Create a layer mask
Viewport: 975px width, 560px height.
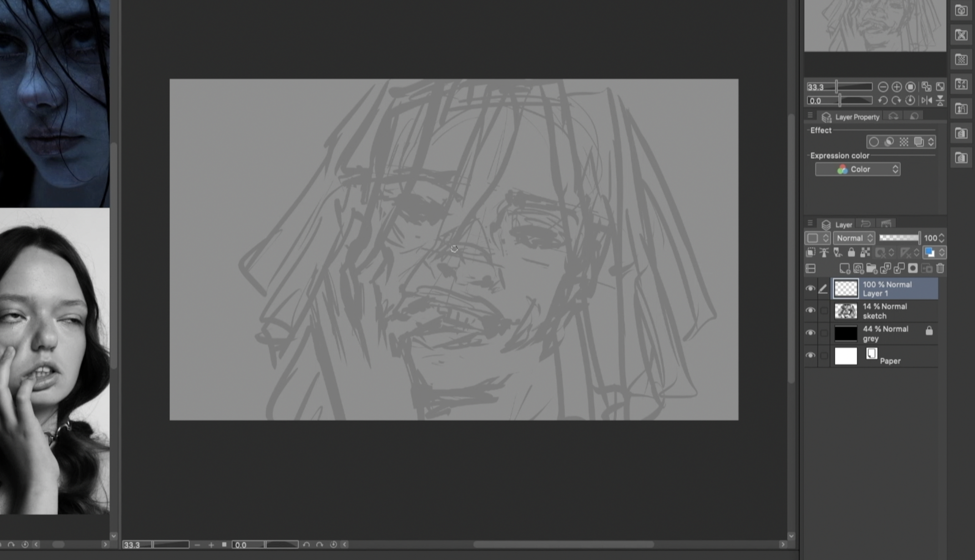pos(913,268)
